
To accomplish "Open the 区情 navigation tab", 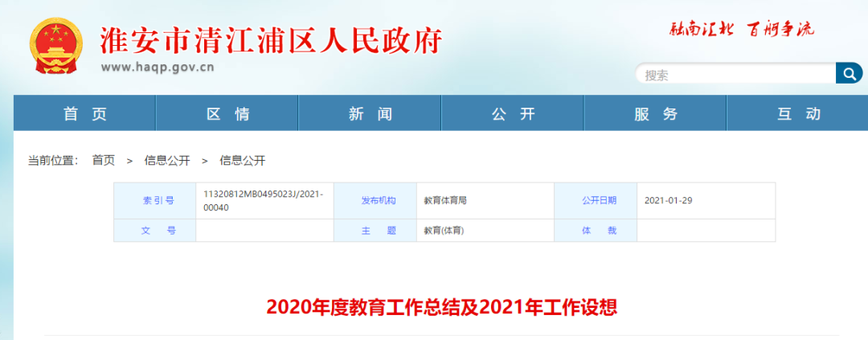I will tap(227, 113).
